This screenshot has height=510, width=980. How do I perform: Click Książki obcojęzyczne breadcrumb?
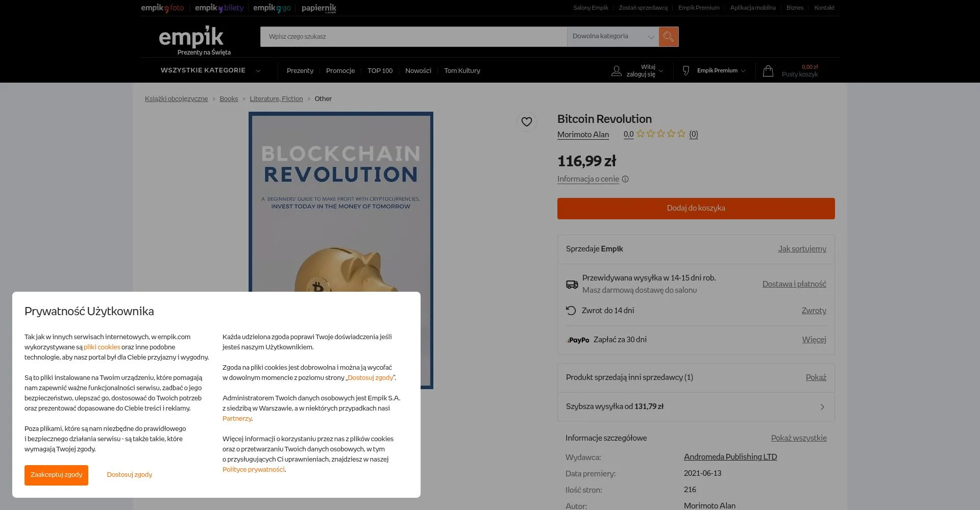click(x=176, y=99)
